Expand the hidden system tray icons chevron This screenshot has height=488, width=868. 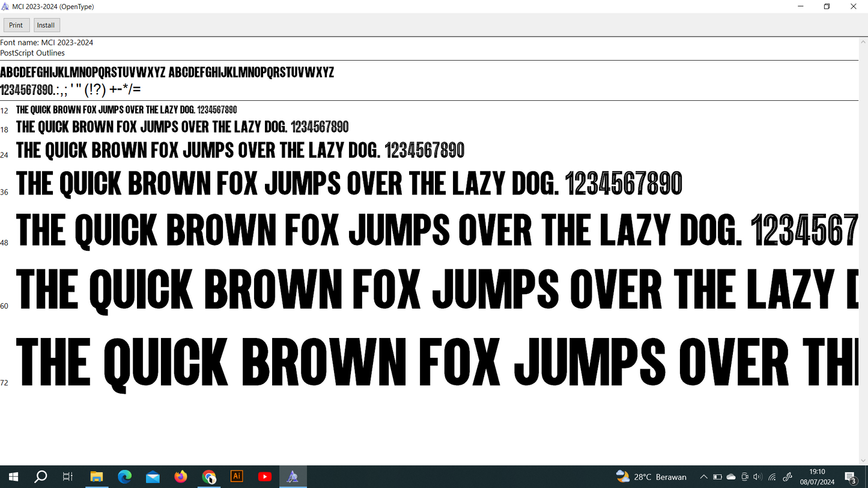[x=703, y=477]
